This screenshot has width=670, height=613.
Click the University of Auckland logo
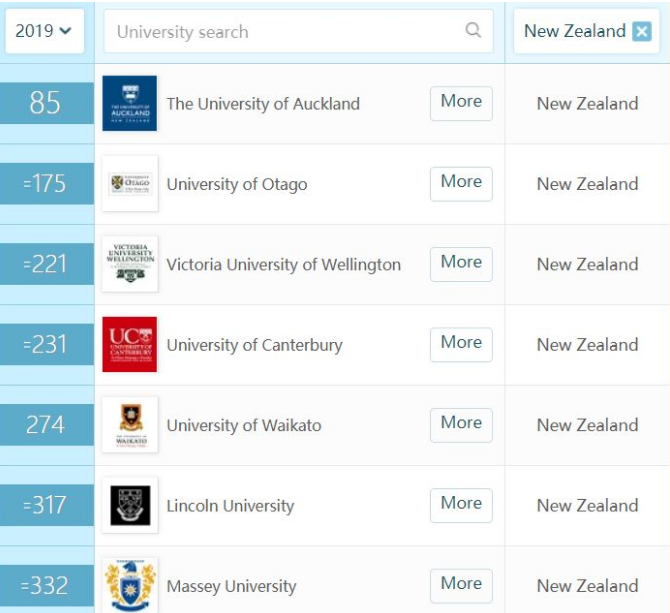(x=130, y=103)
